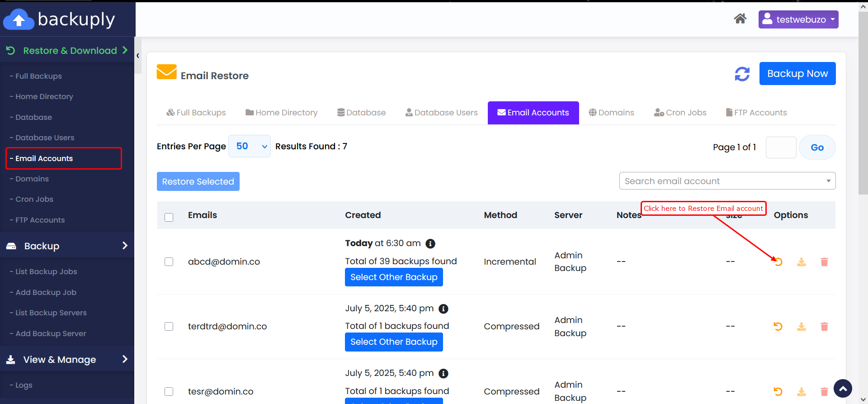Download the terdtrd@domin.co backup

point(801,327)
